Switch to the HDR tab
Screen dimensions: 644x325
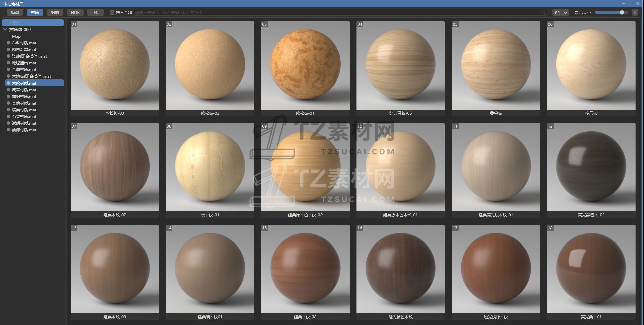75,12
